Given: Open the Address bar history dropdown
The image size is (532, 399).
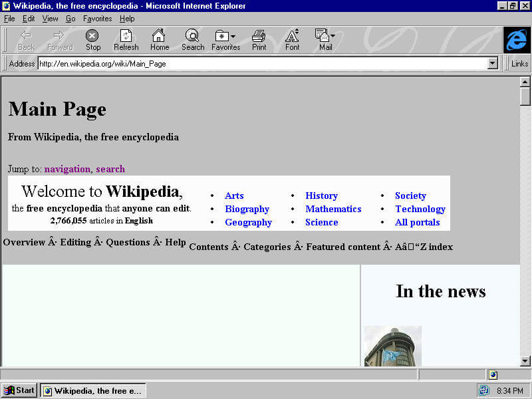Looking at the screenshot, I should point(493,63).
